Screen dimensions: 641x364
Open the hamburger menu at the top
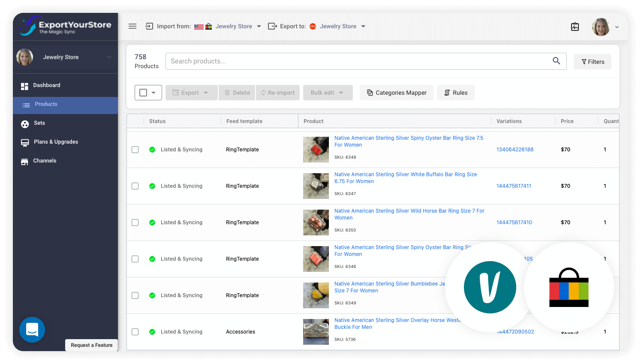point(132,26)
